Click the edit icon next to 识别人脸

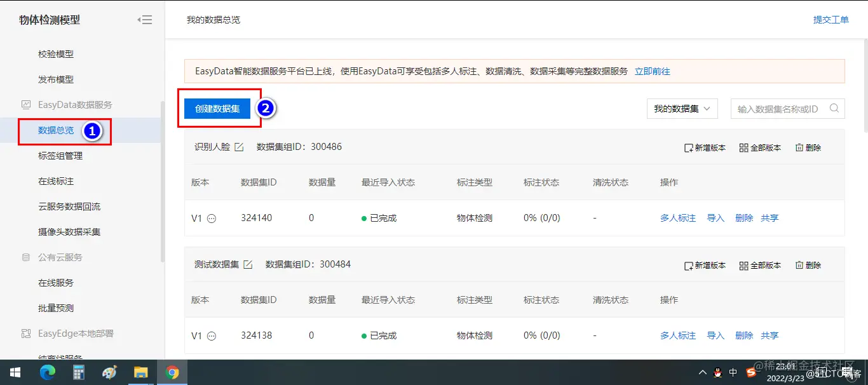point(239,147)
